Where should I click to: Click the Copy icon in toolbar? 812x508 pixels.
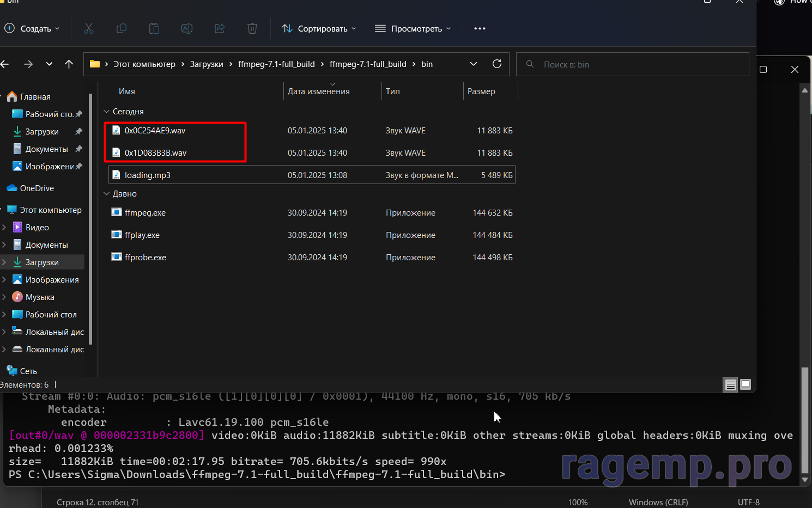(x=122, y=28)
